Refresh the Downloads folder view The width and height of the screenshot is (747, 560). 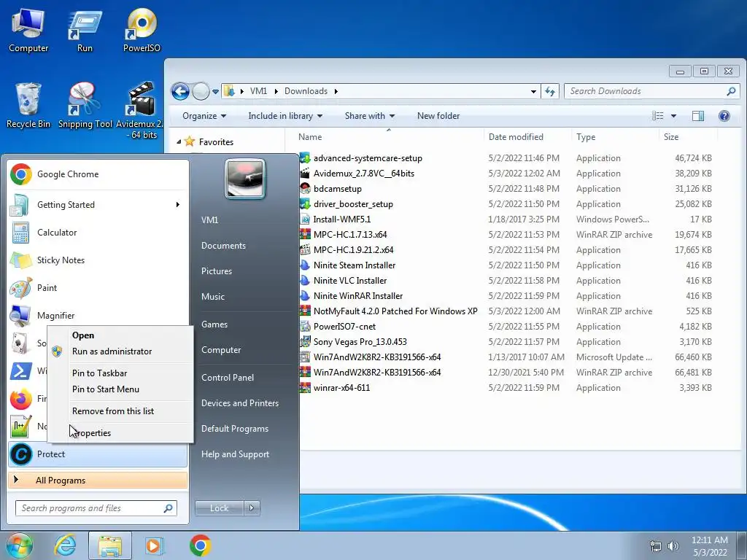(550, 91)
